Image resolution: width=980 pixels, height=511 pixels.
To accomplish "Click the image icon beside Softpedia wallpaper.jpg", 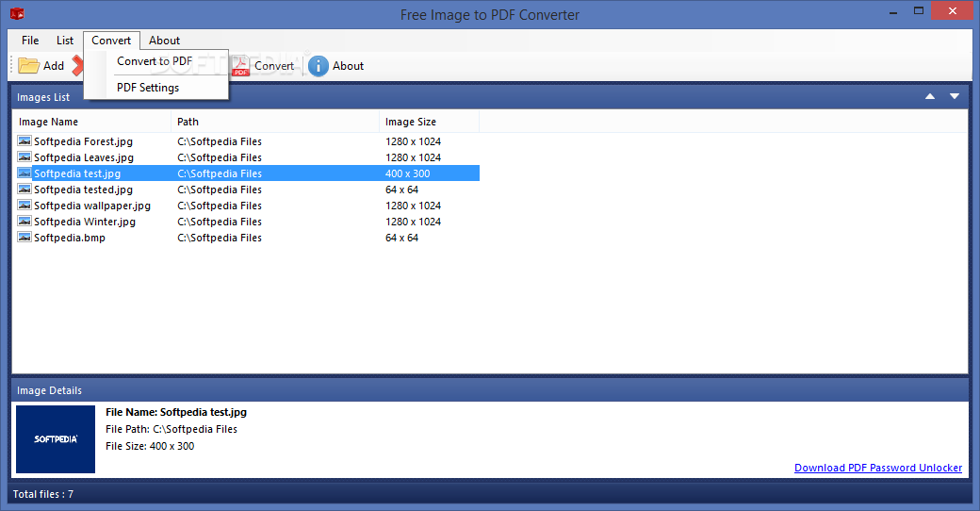I will point(24,206).
